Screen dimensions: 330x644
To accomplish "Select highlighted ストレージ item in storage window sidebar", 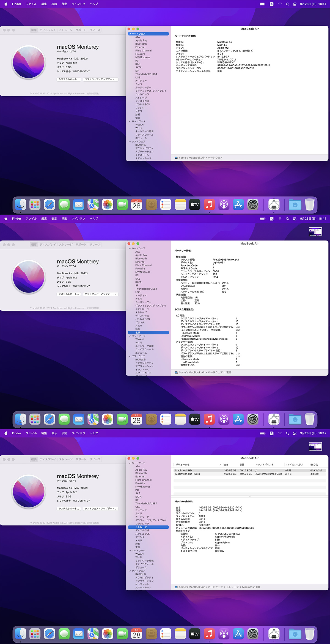I will click(141, 527).
